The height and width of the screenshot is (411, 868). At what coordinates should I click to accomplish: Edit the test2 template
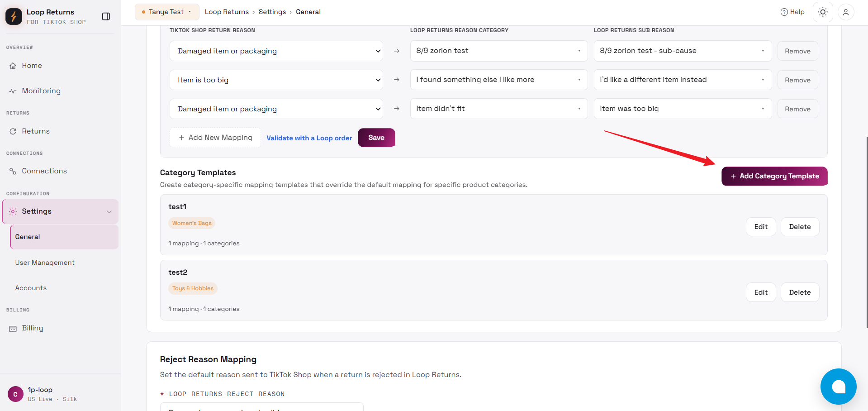click(761, 292)
